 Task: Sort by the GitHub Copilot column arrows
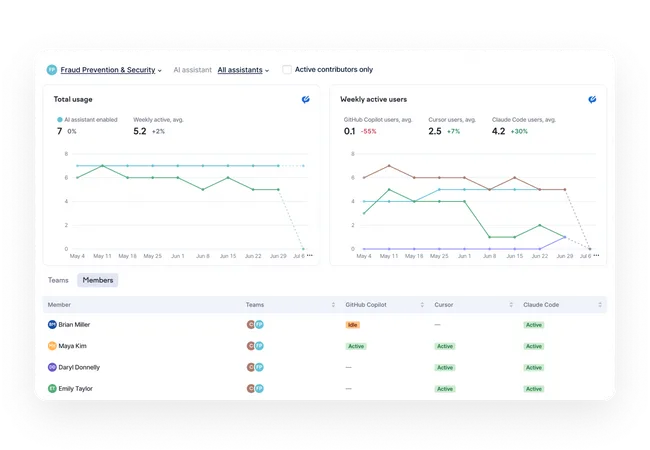click(422, 305)
